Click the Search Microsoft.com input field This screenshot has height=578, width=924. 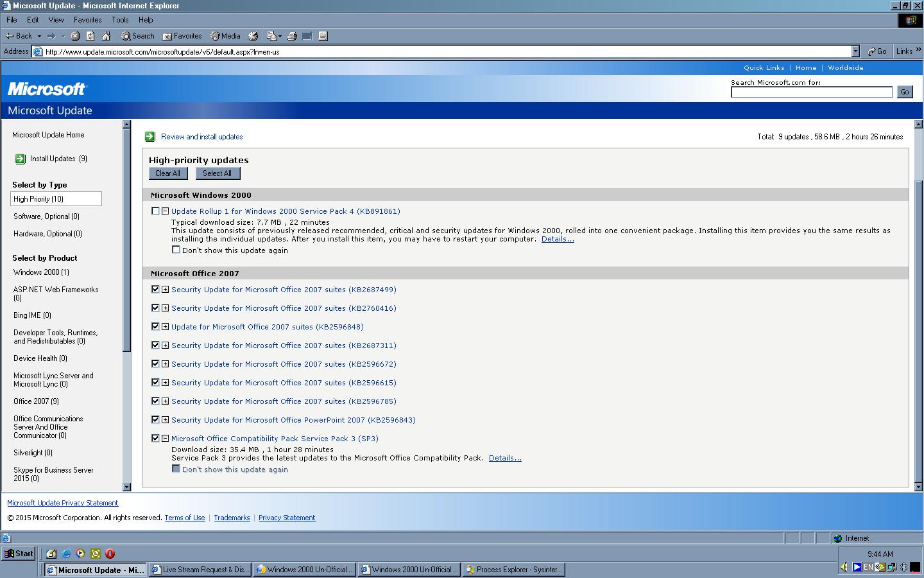[x=812, y=92]
